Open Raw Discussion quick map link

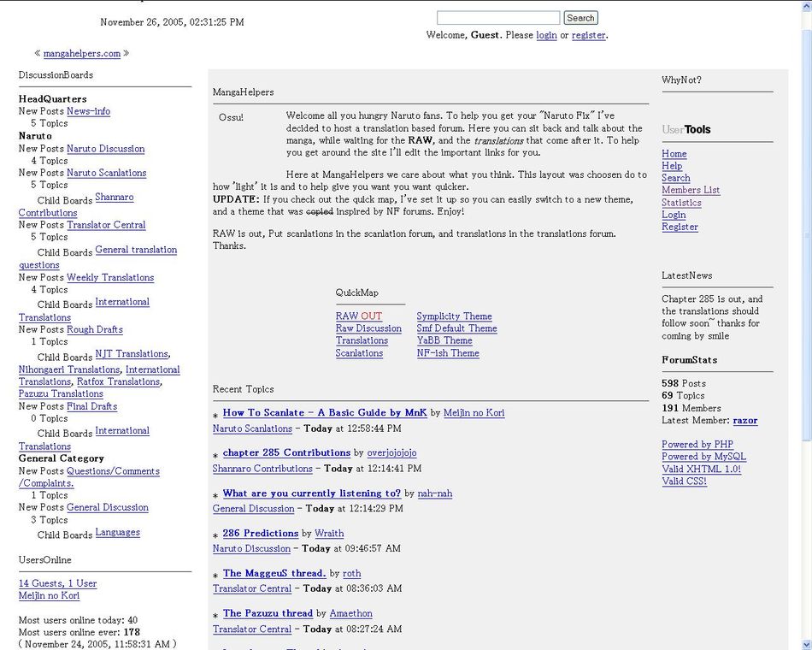click(x=368, y=328)
